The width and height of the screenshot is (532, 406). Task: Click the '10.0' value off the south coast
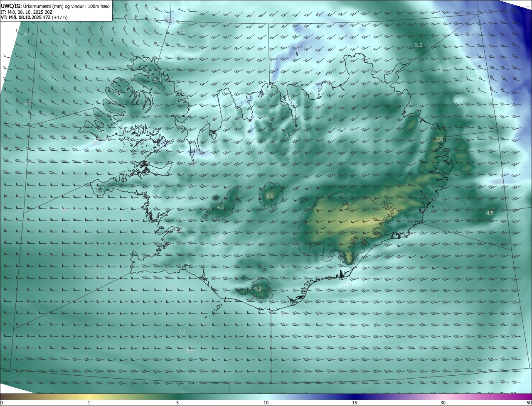click(347, 285)
